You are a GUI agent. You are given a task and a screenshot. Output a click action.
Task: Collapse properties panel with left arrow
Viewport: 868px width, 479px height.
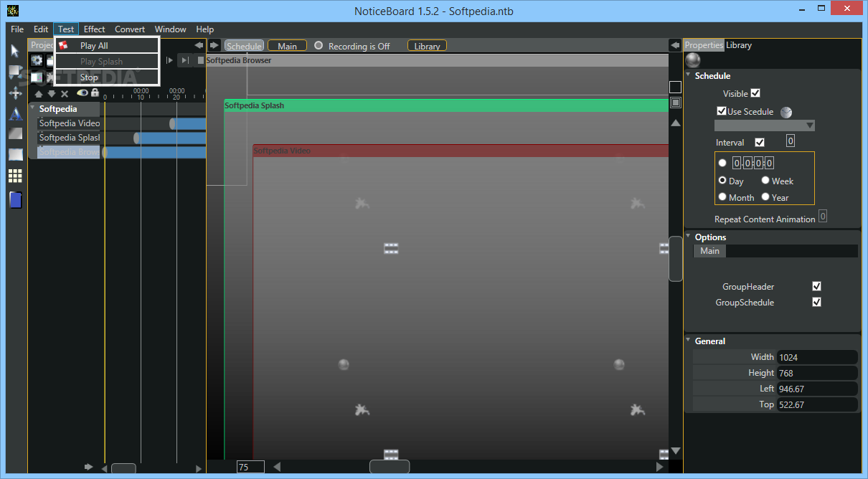(675, 45)
